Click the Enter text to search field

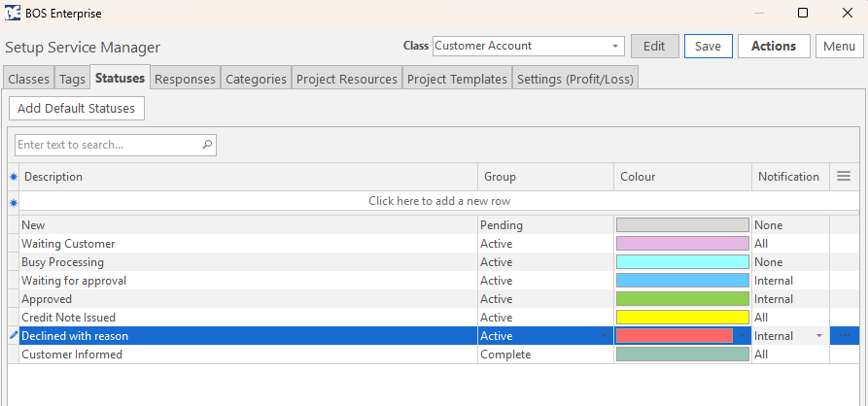tap(115, 145)
